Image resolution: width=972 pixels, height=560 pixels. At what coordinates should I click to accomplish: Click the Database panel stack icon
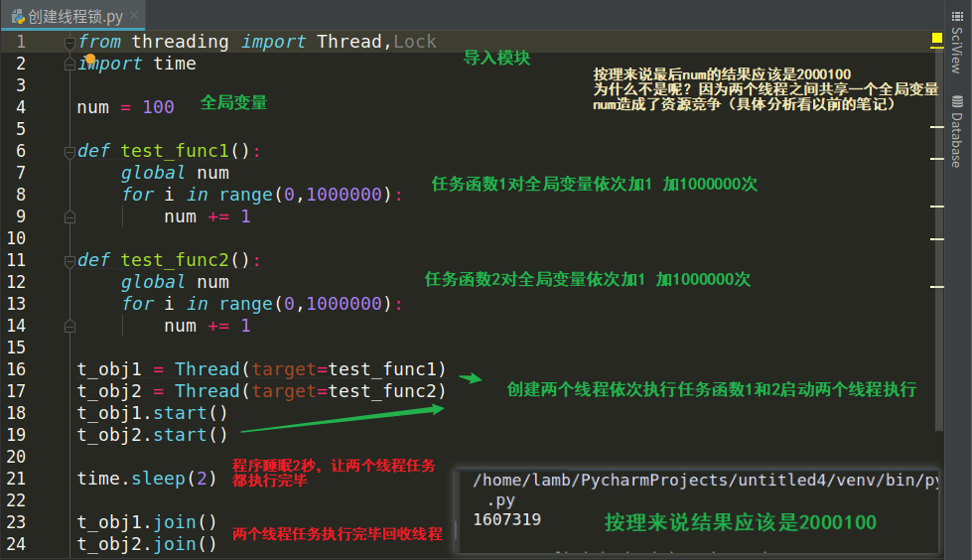(x=958, y=101)
